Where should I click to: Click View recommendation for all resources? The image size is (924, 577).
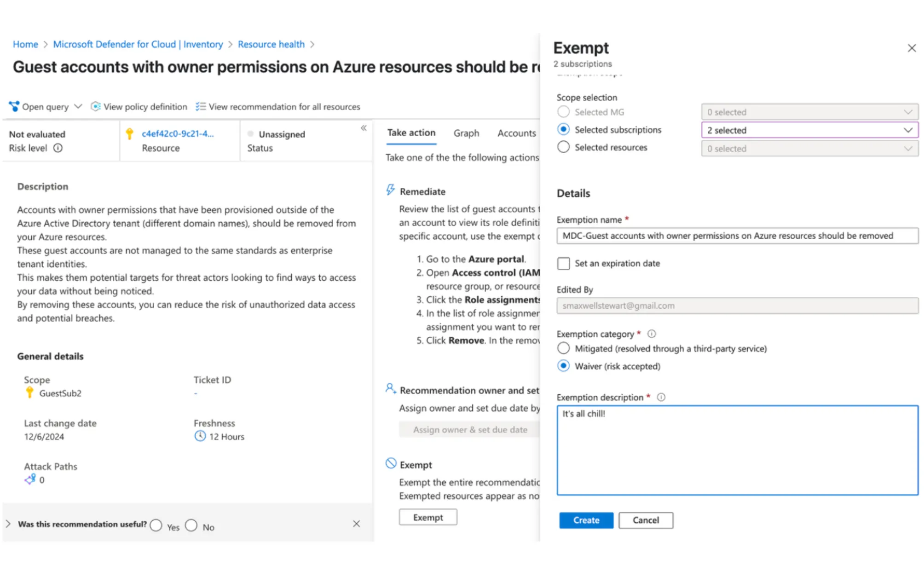284,107
